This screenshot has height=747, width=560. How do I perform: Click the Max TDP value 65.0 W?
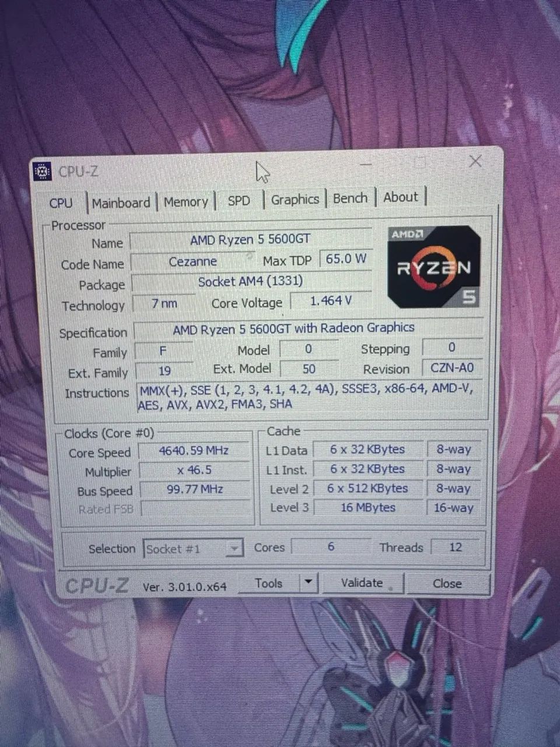tap(346, 259)
